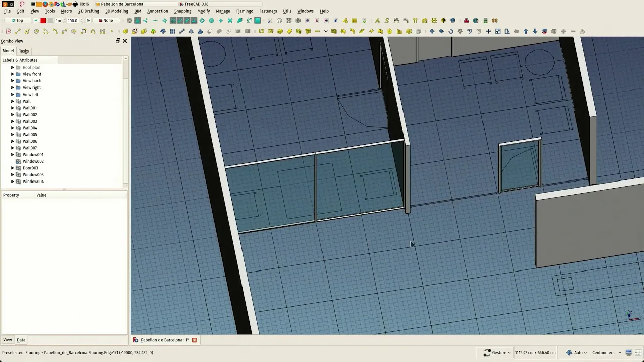
Task: Select the Draft Polygon tool
Action: [74, 31]
